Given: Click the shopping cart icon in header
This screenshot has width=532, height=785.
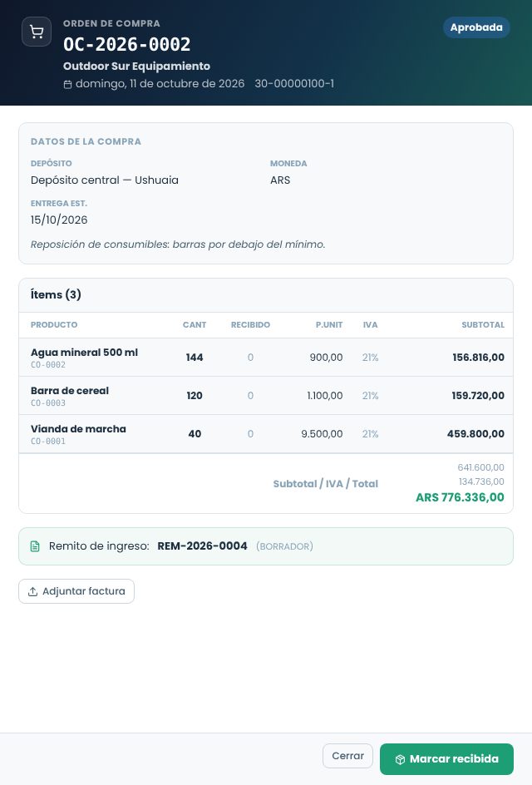Looking at the screenshot, I should click(x=37, y=32).
